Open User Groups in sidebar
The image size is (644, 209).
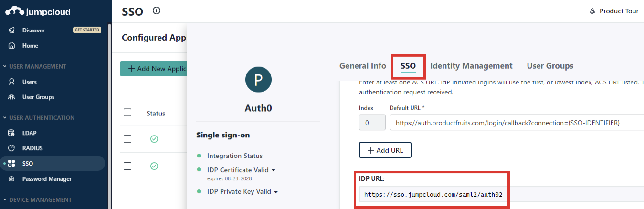point(38,97)
